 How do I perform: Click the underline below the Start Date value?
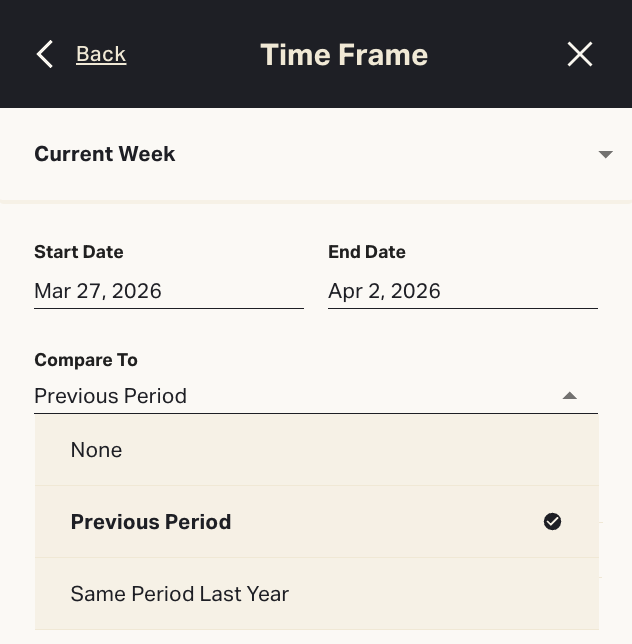pos(169,308)
